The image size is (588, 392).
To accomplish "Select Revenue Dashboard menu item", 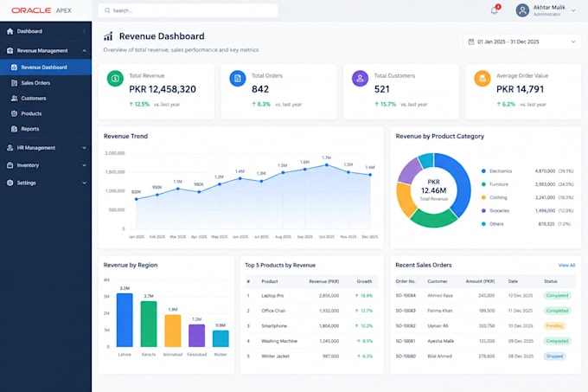I will click(46, 67).
